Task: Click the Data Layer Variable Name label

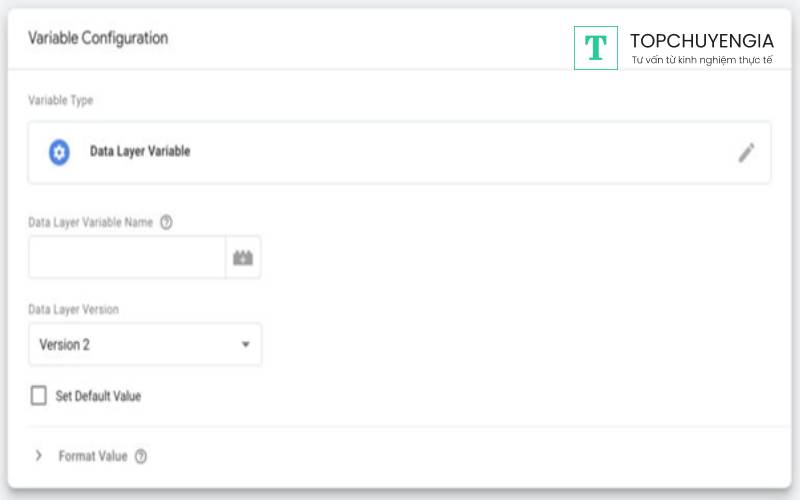Action: point(91,223)
